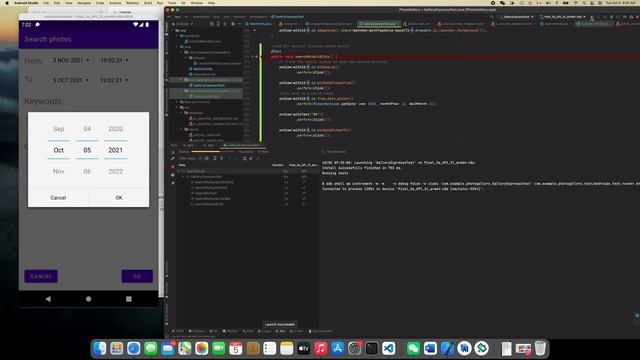Open Messages from the dock
The height and width of the screenshot is (360, 640).
tap(151, 348)
